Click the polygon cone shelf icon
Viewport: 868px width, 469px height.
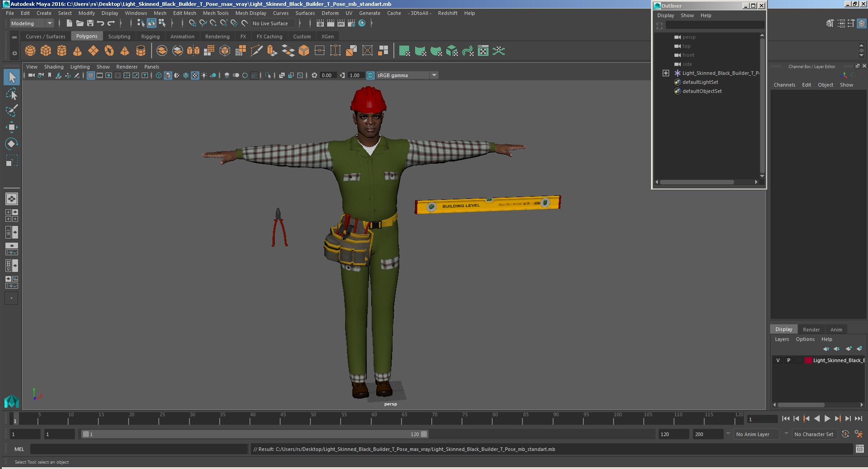tap(78, 51)
